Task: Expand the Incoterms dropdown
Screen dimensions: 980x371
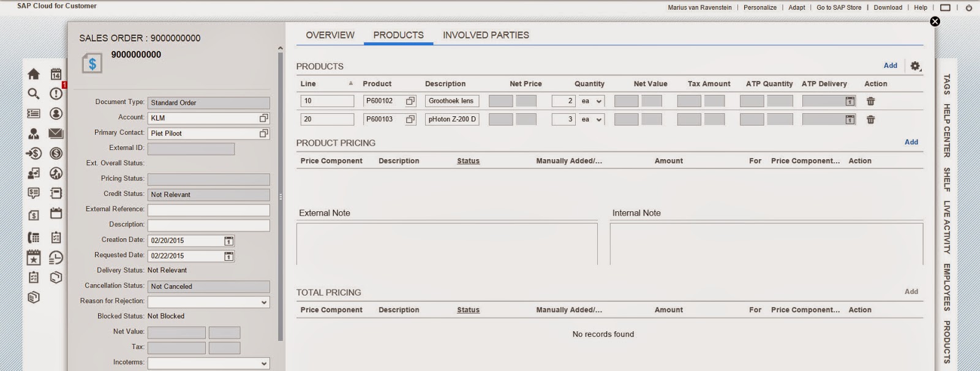Action: coord(264,363)
